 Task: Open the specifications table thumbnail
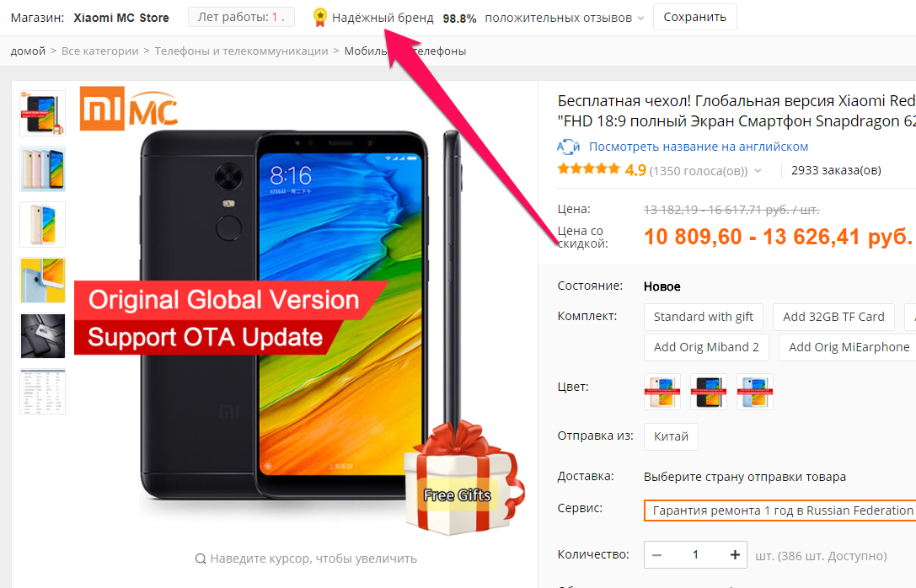(43, 392)
